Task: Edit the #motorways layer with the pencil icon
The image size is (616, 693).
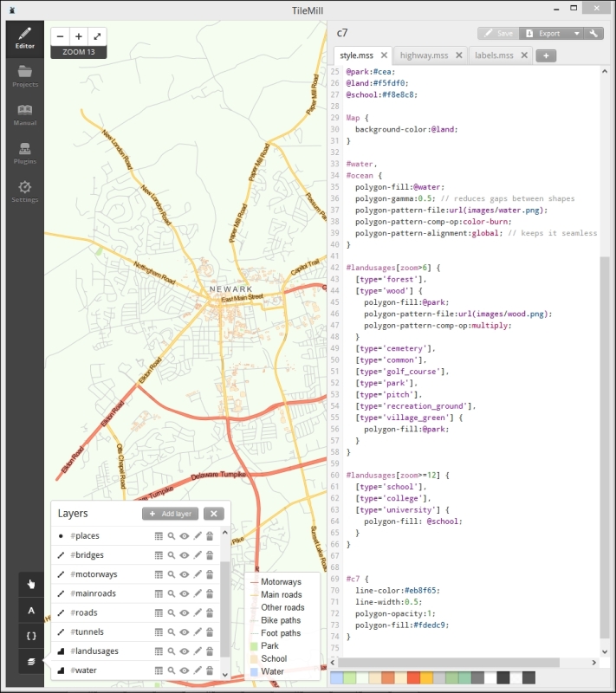Action: coord(198,574)
